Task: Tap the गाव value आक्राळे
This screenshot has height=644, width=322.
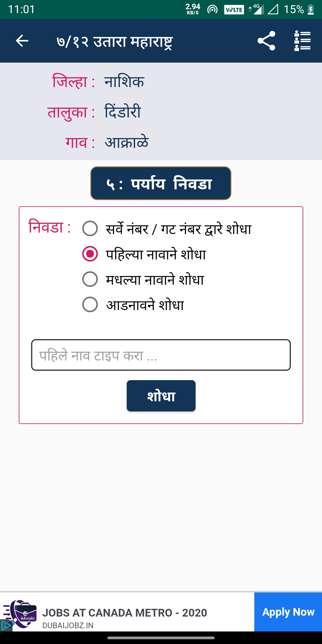Action: coord(126,142)
